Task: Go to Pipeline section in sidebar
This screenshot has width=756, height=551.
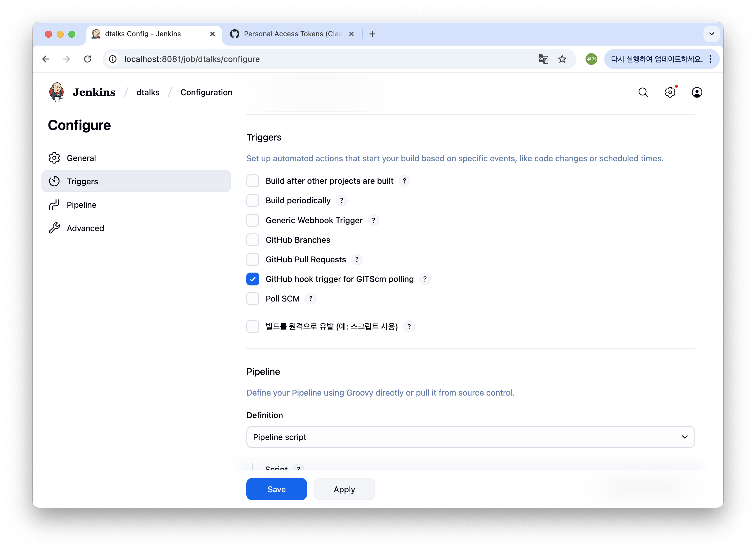Action: (x=81, y=205)
